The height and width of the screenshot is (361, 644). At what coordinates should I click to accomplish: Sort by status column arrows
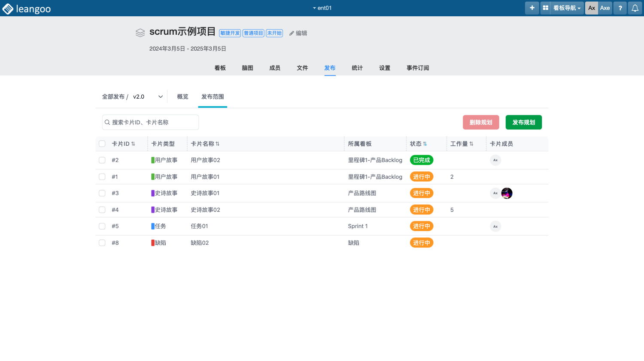(425, 144)
